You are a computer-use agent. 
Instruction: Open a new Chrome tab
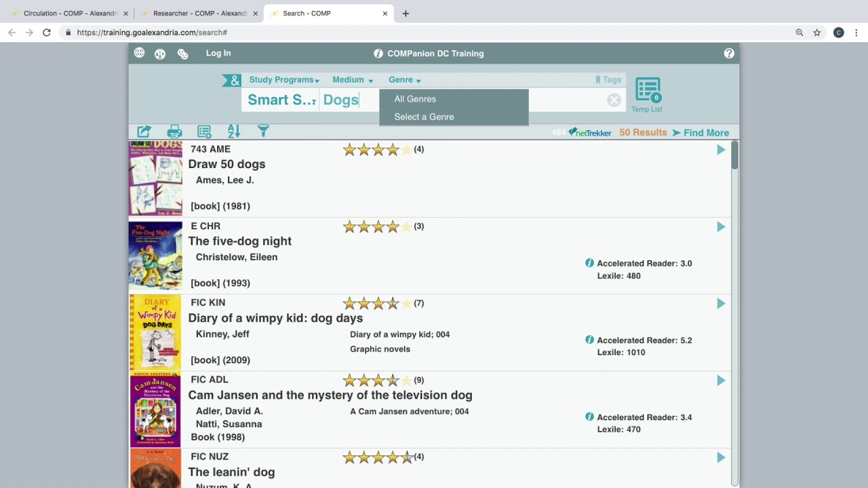406,14
